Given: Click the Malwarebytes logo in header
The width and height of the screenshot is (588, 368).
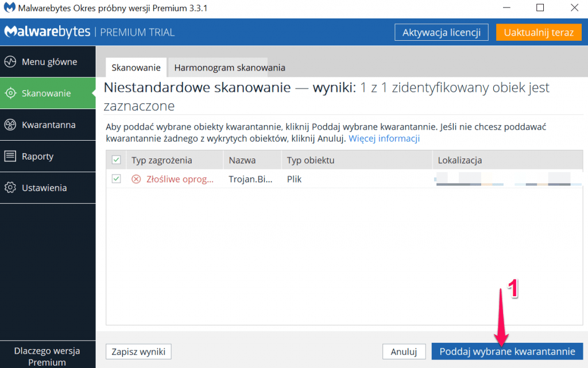Looking at the screenshot, I should (x=47, y=32).
